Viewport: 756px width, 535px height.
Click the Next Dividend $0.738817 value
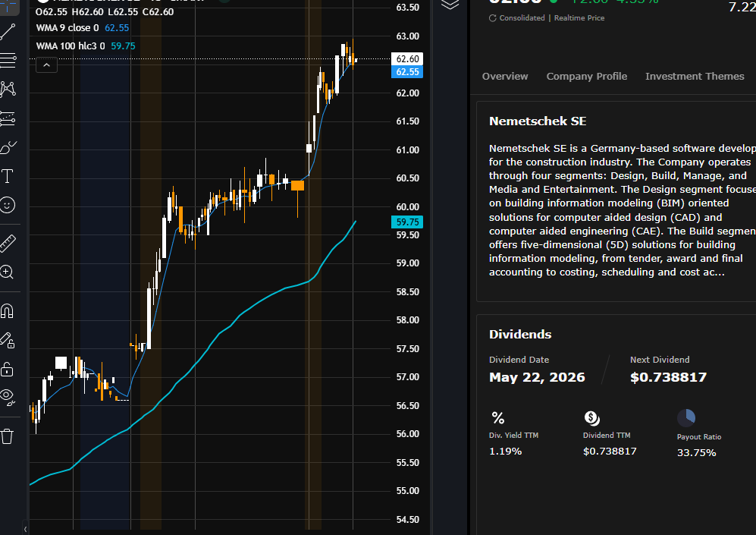(x=668, y=377)
